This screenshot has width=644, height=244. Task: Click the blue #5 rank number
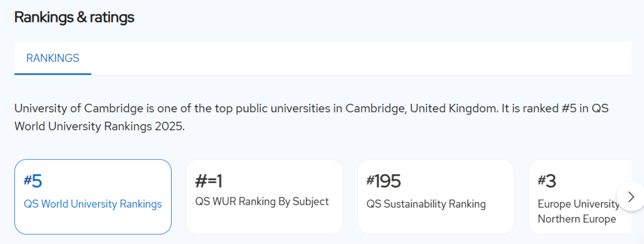33,181
